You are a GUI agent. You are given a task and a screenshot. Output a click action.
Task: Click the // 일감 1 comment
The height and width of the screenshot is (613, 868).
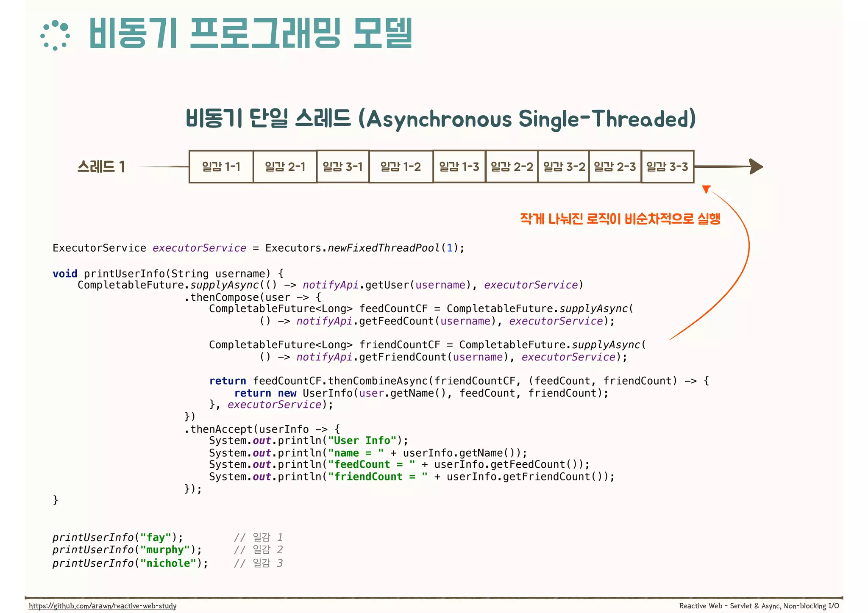pos(258,538)
